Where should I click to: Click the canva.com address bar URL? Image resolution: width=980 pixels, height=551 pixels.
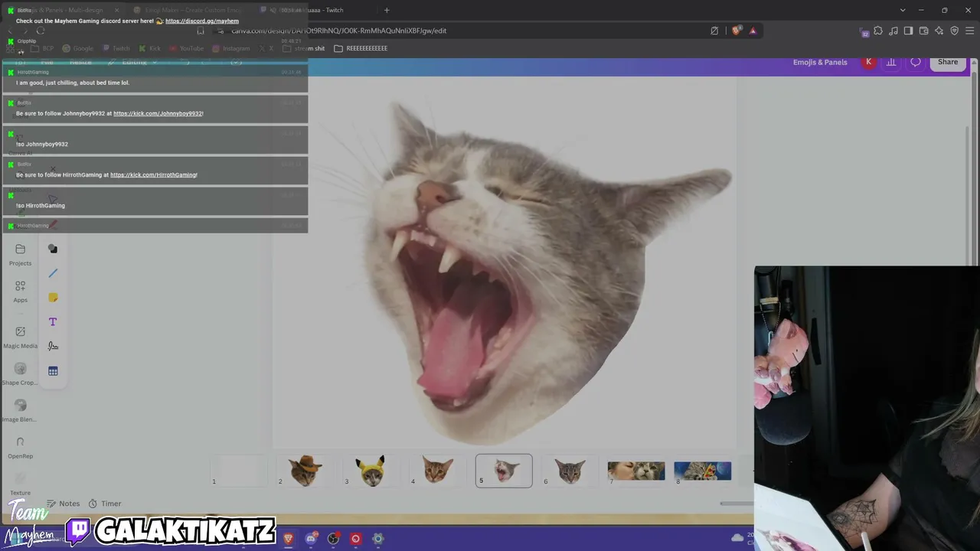point(339,31)
